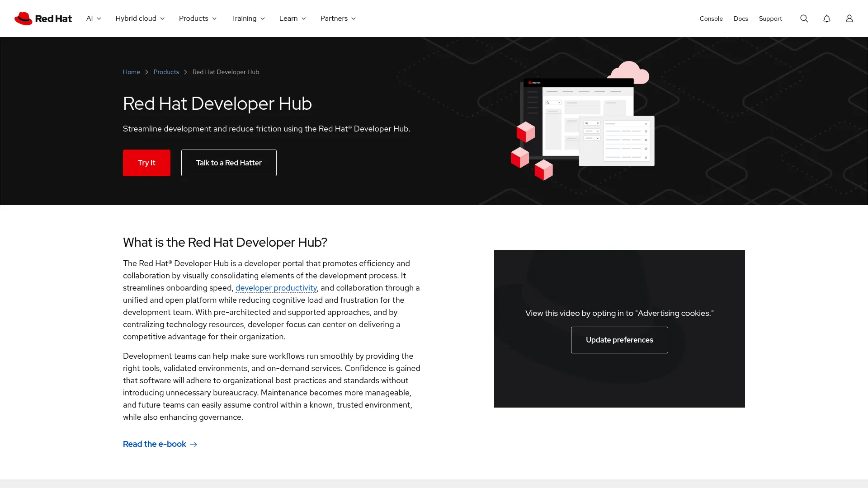Click the Red Hat logo
The height and width of the screenshot is (488, 868).
(43, 19)
